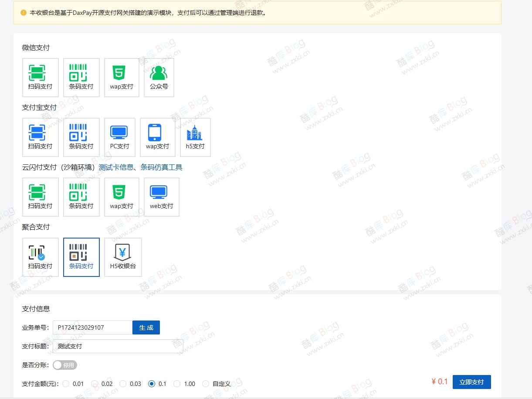Open the 条码仿真工具 link
The width and height of the screenshot is (532, 399).
click(x=161, y=167)
